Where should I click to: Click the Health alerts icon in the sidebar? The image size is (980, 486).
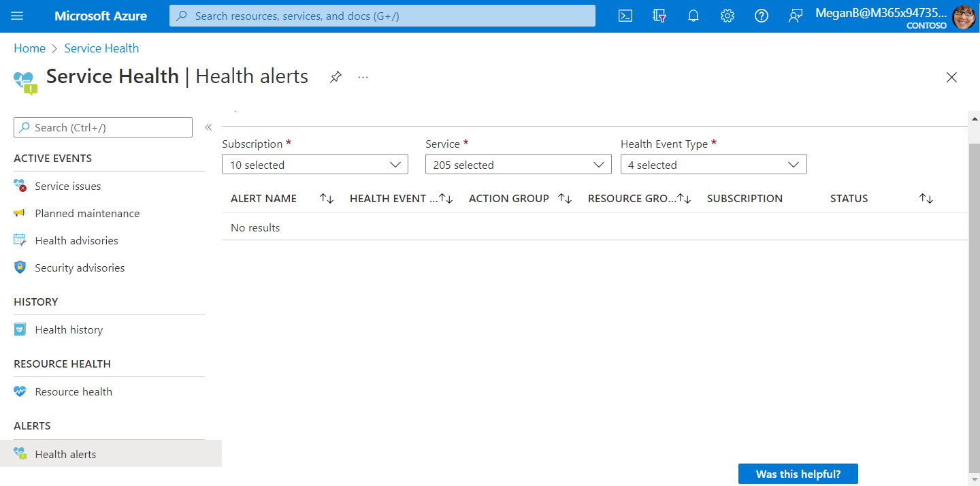(x=20, y=454)
